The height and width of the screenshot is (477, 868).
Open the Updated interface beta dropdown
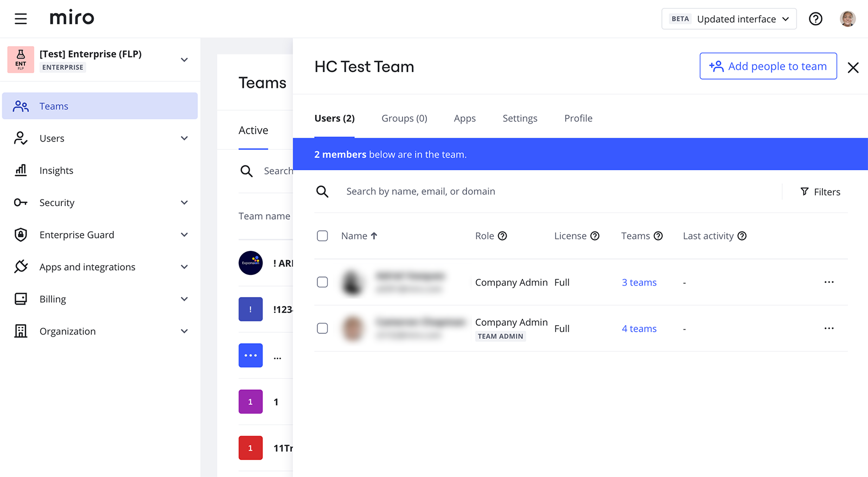pyautogui.click(x=729, y=19)
